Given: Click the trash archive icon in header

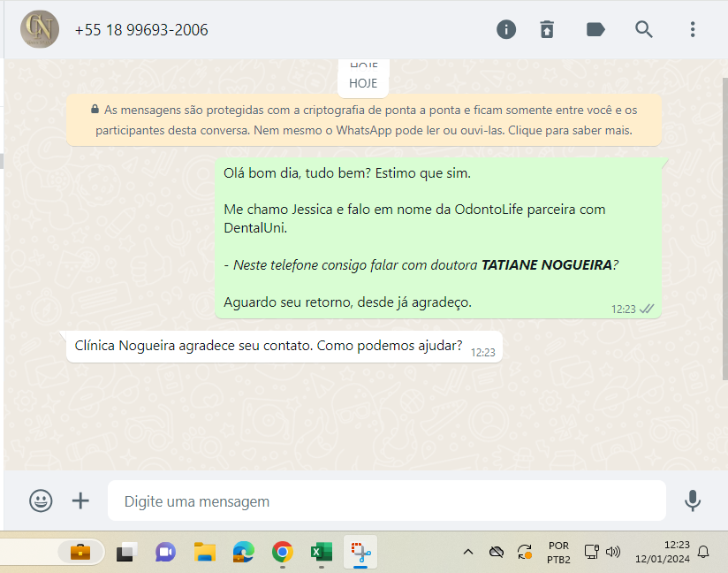Looking at the screenshot, I should coord(547,30).
